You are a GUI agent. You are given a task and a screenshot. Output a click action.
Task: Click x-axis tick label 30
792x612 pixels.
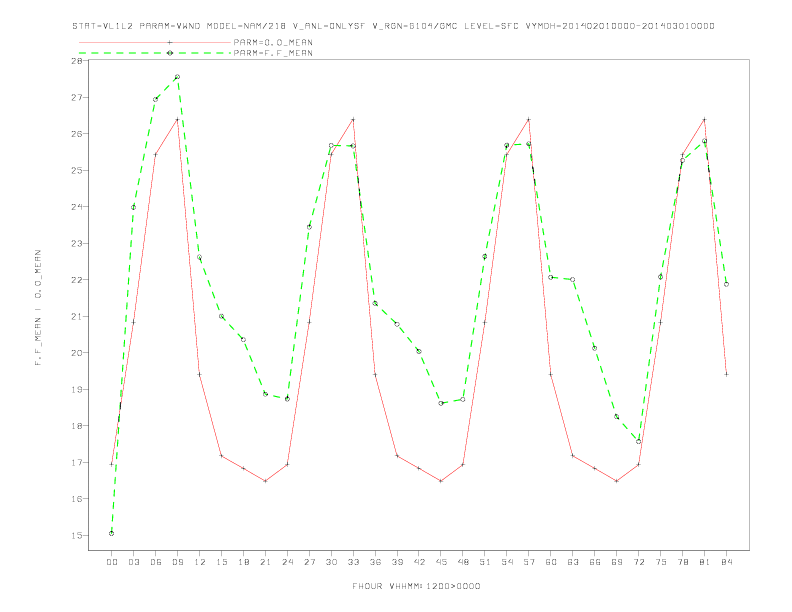(x=331, y=562)
